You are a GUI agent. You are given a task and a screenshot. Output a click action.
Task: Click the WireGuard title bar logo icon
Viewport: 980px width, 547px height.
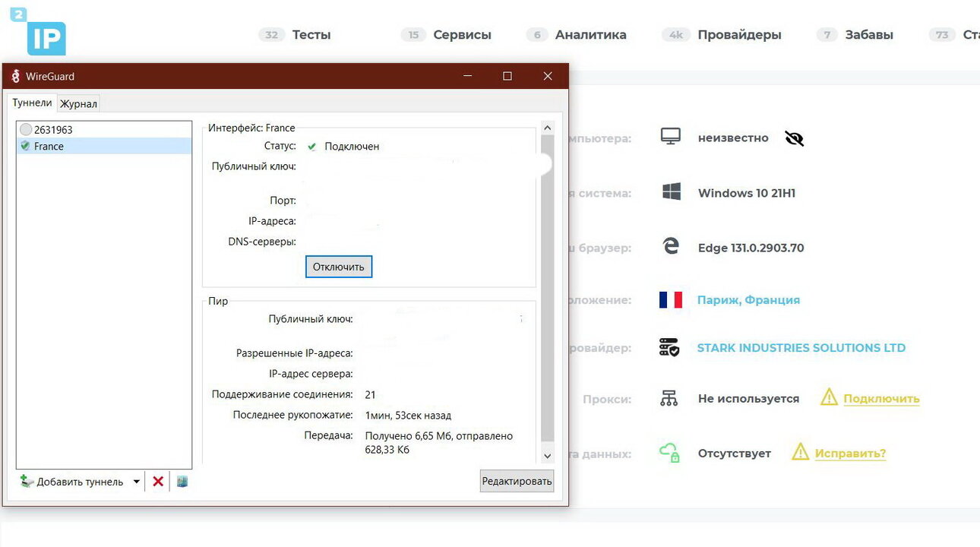(15, 76)
